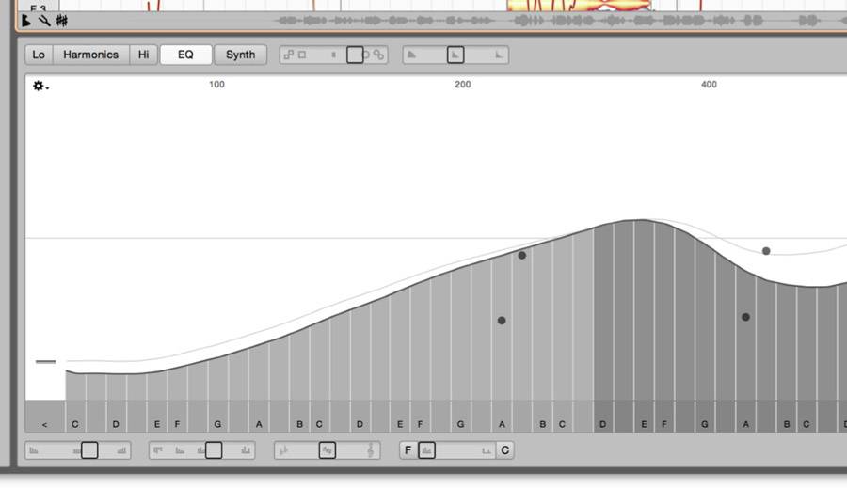Open the gear settings menu in EQ panel
847x504 pixels.
coord(40,87)
